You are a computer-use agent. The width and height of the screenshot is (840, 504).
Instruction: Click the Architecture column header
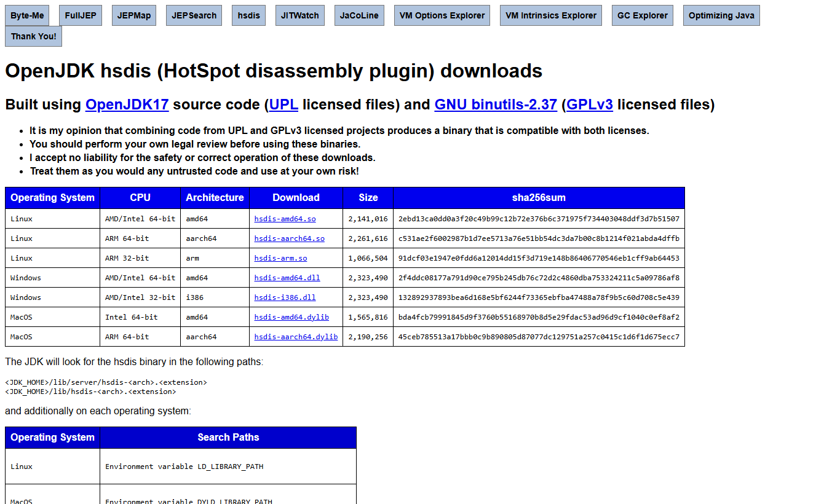(215, 198)
